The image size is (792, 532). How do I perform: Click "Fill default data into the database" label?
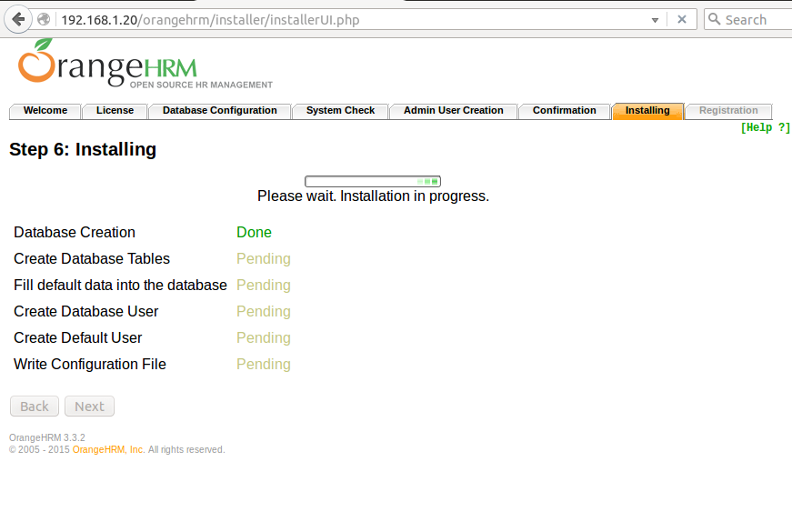point(120,285)
